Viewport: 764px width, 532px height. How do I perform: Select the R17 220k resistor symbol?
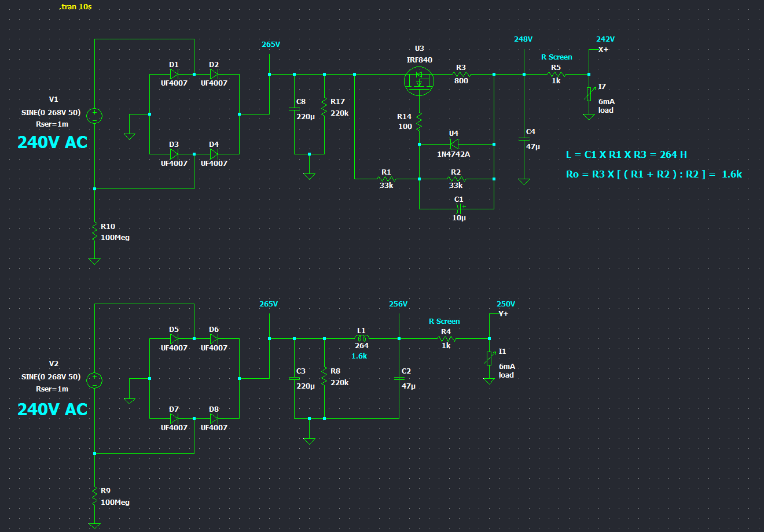pyautogui.click(x=324, y=108)
